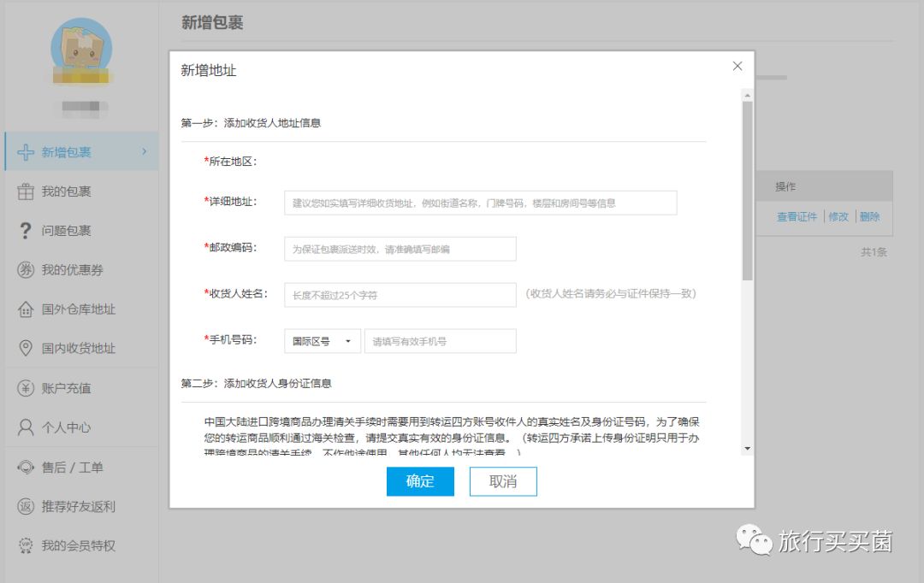Screen dimensions: 924x583
Task: Click the 取消 cancel button
Action: tap(503, 481)
